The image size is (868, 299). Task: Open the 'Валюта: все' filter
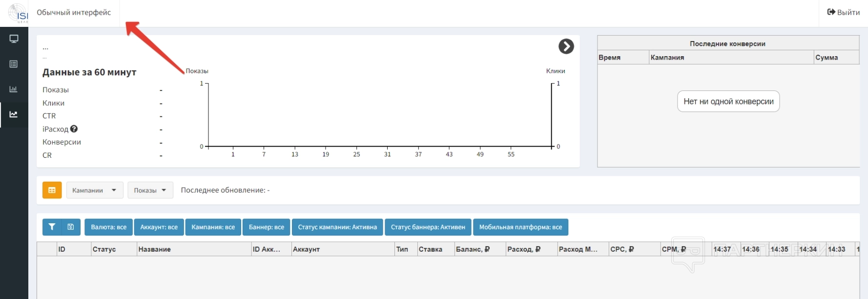tap(108, 227)
